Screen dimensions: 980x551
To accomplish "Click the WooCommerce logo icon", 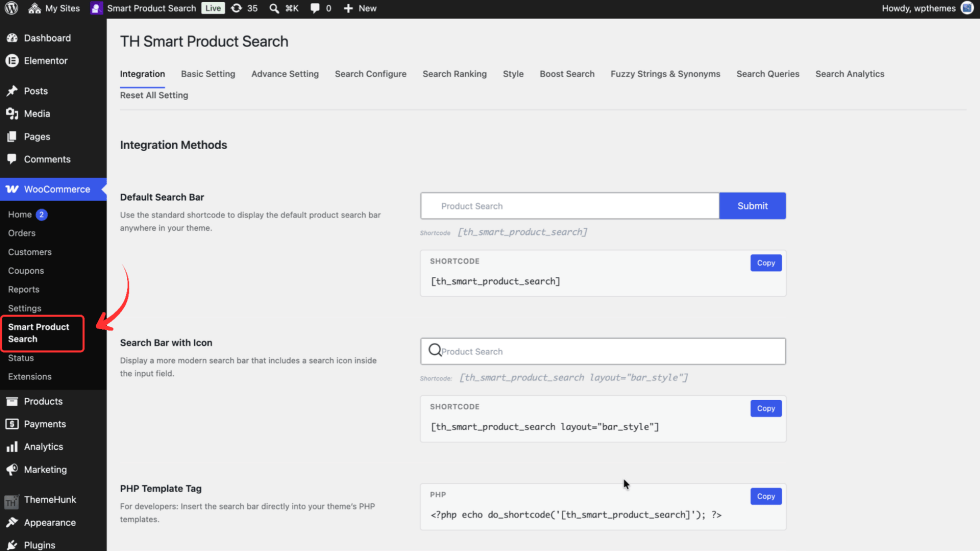I will (12, 189).
